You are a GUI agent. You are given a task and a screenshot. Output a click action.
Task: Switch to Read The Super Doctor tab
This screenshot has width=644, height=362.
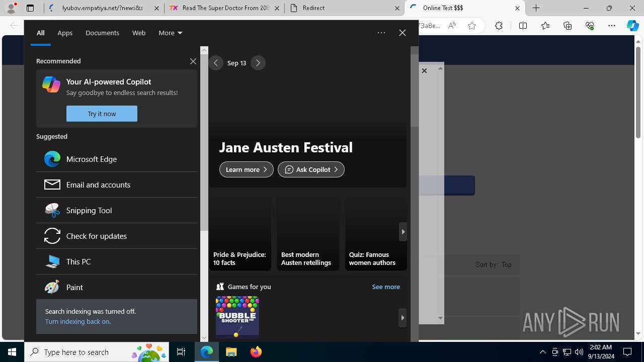[x=224, y=8]
